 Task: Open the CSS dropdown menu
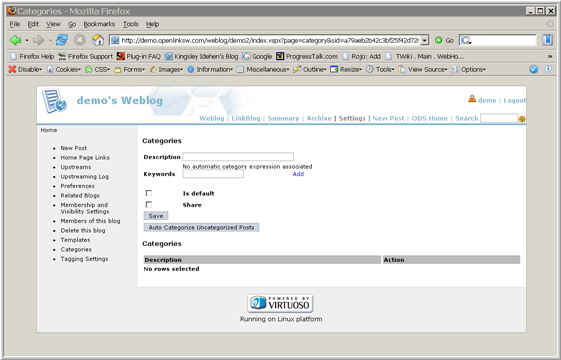coord(98,69)
